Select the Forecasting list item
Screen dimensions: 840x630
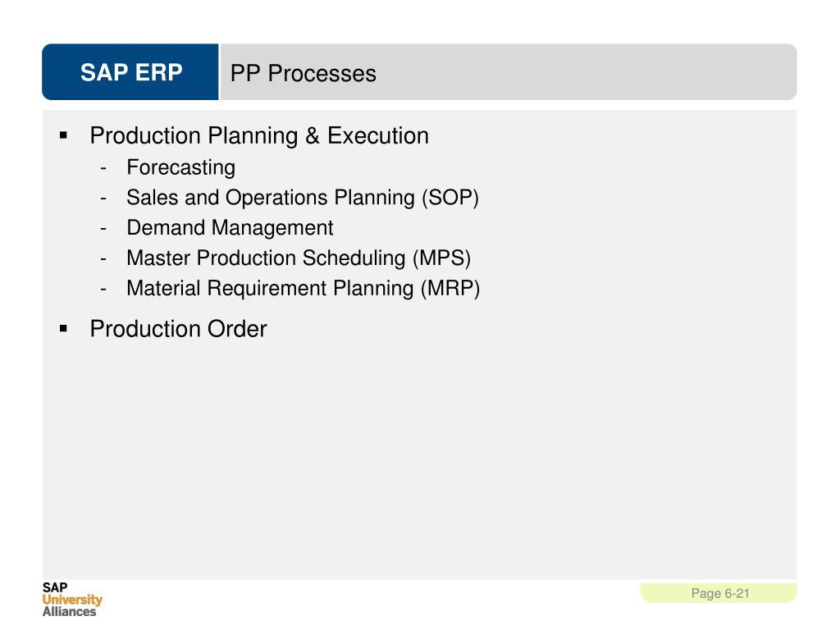click(x=181, y=167)
